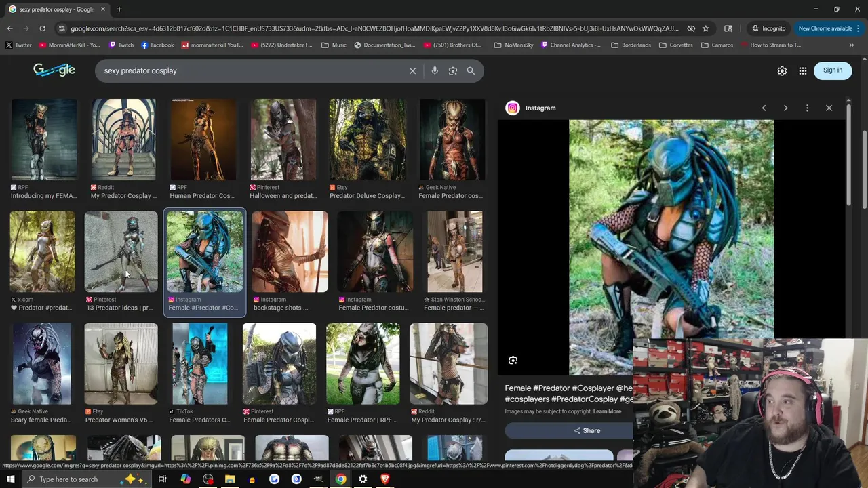Open Learn More about image copyright
This screenshot has height=488, width=868.
tap(607, 411)
